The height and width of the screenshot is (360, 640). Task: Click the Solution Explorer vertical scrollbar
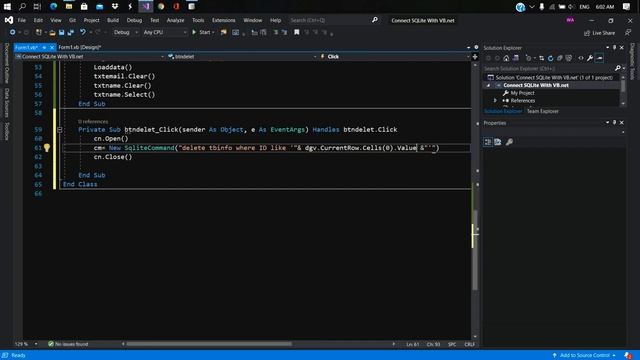[623, 85]
